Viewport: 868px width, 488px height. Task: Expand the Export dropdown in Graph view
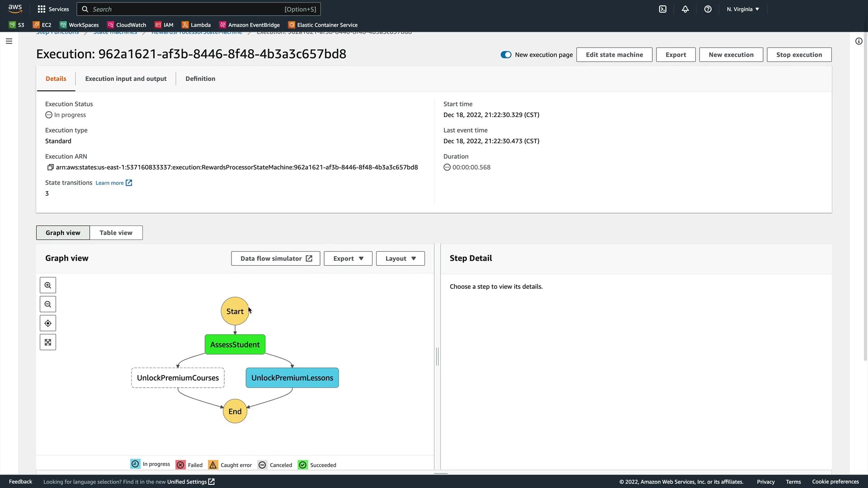348,258
